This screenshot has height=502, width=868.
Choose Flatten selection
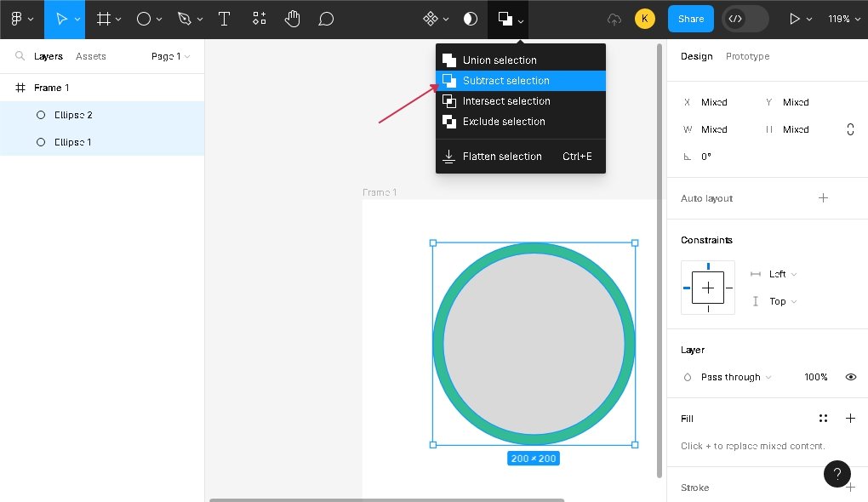[520, 156]
